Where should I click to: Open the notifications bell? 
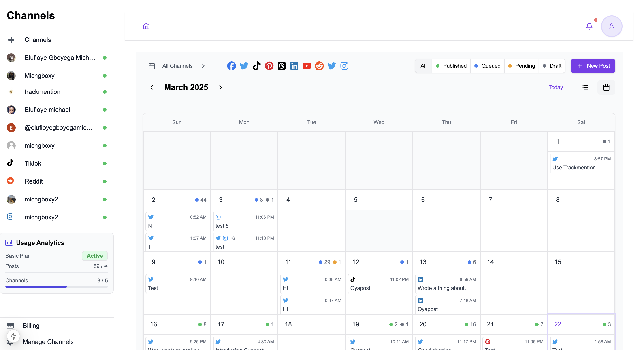(589, 26)
